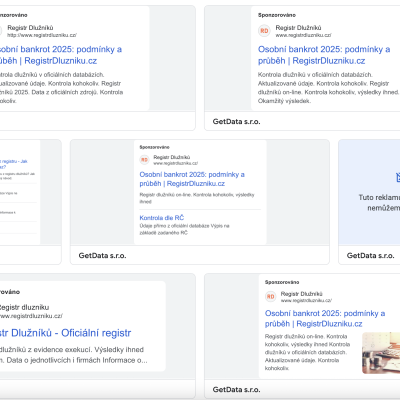Screen dimensions: 400x400
Task: Click 'Registr Dlužníků' name in the Kontrola dle RČ ad
Action: tap(172, 157)
